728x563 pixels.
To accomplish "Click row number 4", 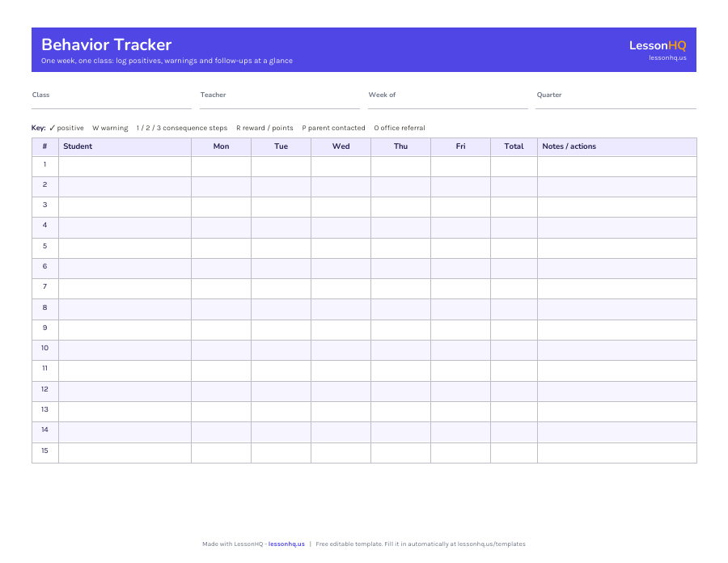I will tap(45, 225).
